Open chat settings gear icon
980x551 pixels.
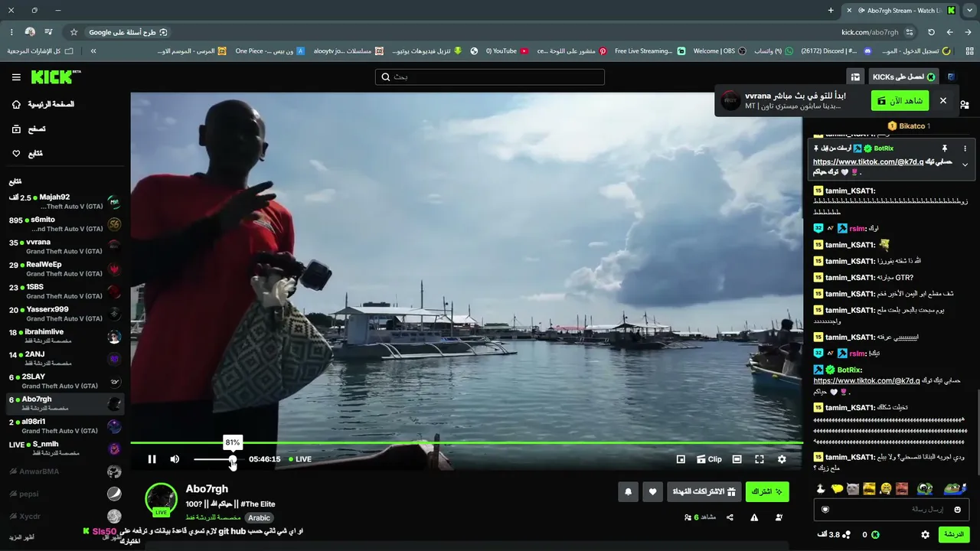(x=925, y=534)
